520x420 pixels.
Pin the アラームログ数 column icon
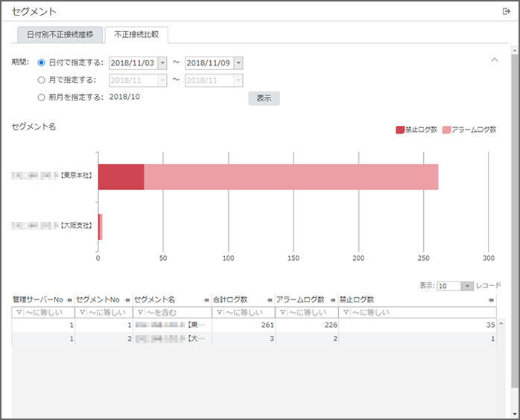pyautogui.click(x=333, y=300)
